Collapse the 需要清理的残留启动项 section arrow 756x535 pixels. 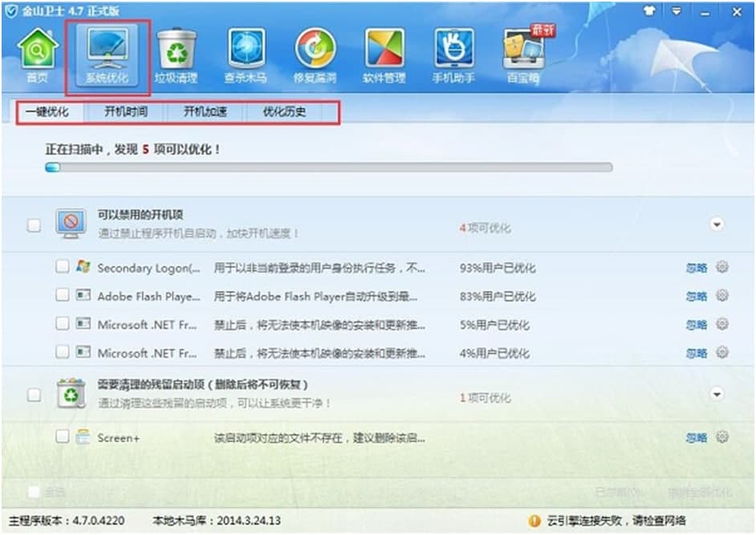pyautogui.click(x=717, y=395)
